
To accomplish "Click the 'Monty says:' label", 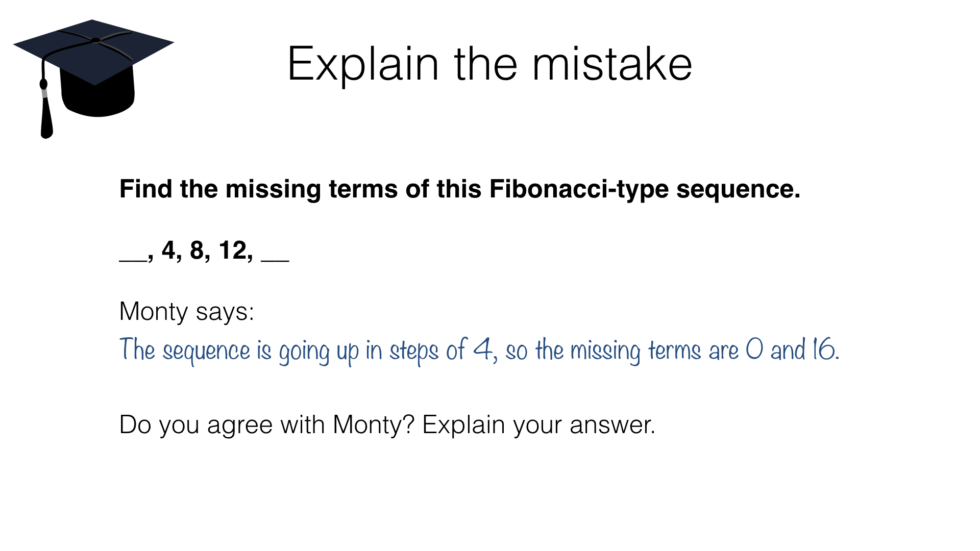I will click(186, 311).
